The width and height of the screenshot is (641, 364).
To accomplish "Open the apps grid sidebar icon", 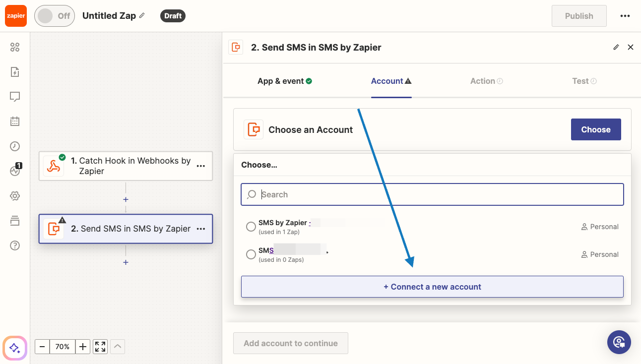I will coord(15,47).
